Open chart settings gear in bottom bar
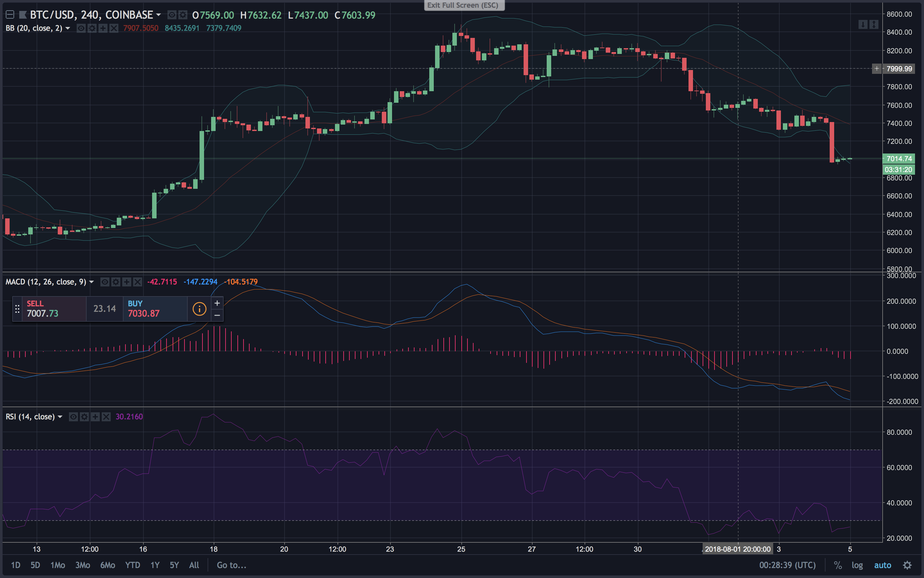The height and width of the screenshot is (578, 924). point(907,565)
